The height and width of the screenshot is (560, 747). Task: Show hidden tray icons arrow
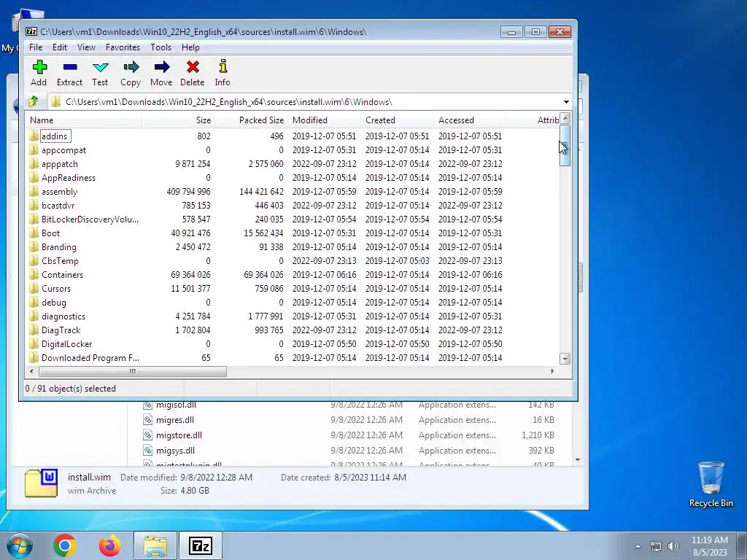click(x=638, y=546)
